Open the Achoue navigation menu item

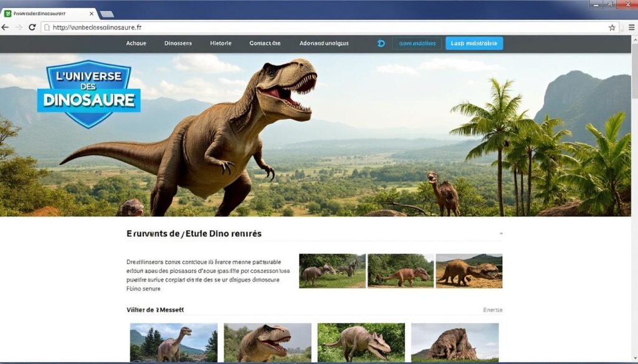tap(136, 43)
